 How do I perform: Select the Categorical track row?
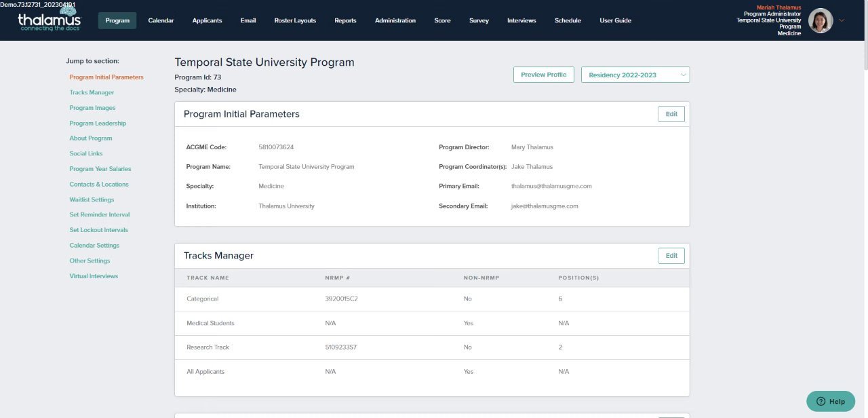(431, 299)
